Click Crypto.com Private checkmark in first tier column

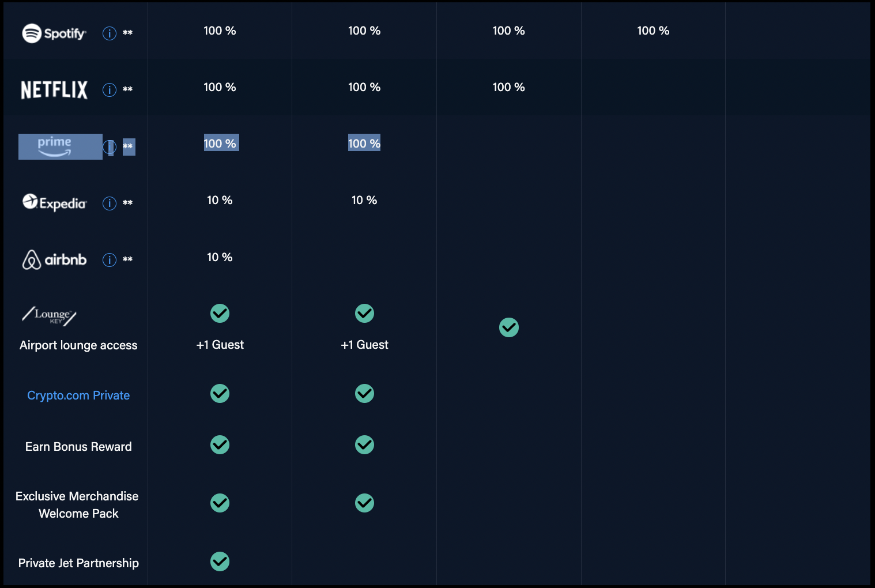click(220, 393)
